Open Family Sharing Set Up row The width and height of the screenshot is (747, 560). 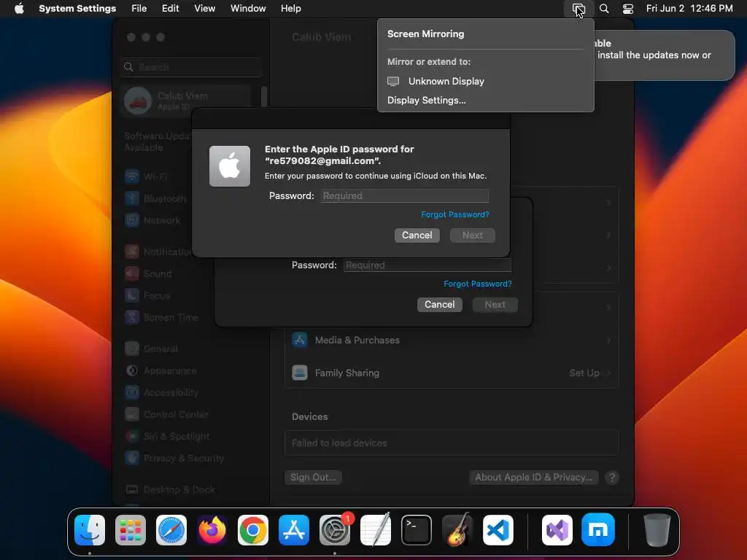(x=452, y=373)
